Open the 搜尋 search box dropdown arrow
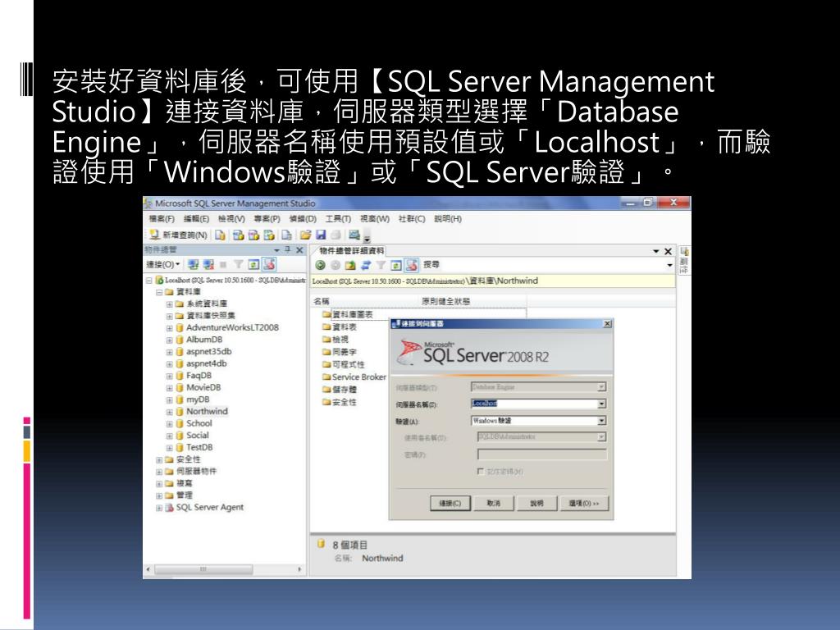Image resolution: width=840 pixels, height=630 pixels. coord(669,265)
